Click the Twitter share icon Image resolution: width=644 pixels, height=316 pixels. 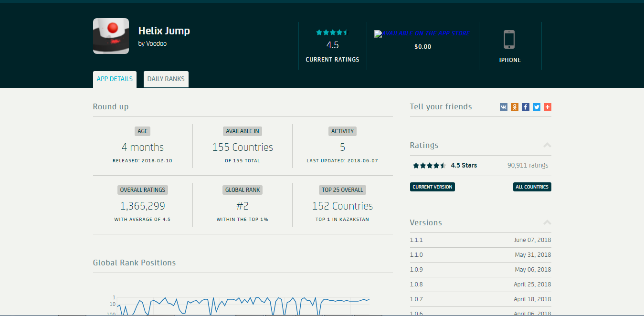point(537,107)
